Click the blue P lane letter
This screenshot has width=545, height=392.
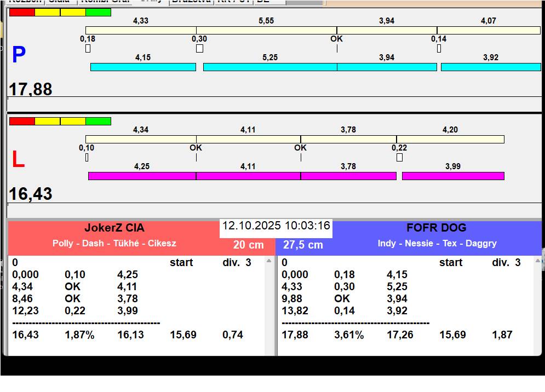pyautogui.click(x=19, y=55)
